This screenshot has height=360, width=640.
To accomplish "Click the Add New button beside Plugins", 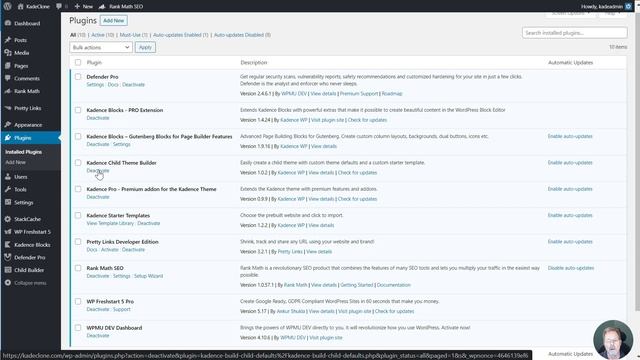I will pyautogui.click(x=113, y=20).
